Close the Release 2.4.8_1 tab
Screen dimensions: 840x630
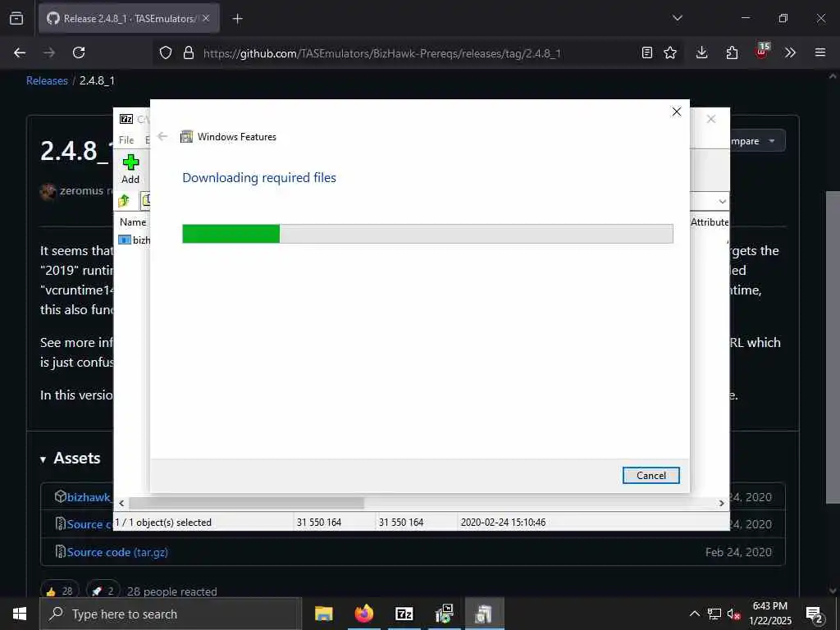point(206,18)
